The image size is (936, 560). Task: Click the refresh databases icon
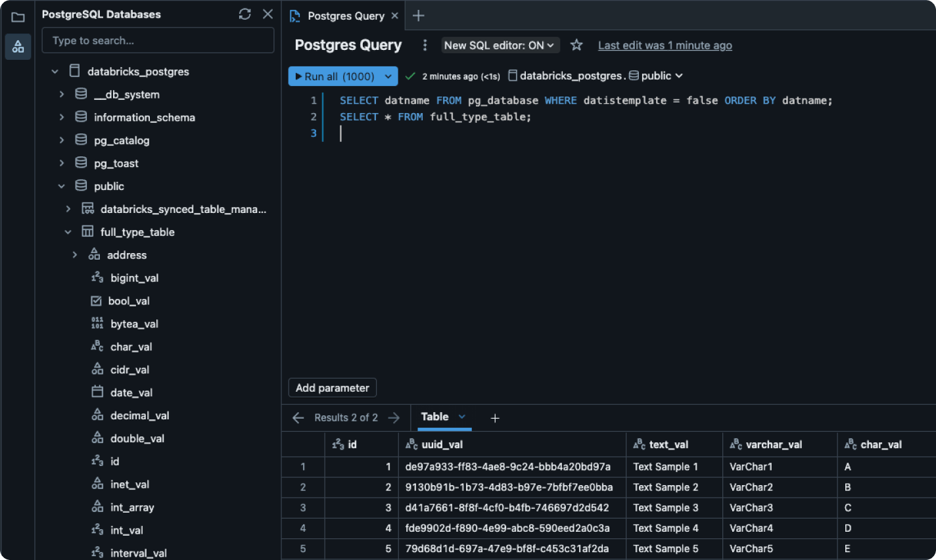pos(245,14)
